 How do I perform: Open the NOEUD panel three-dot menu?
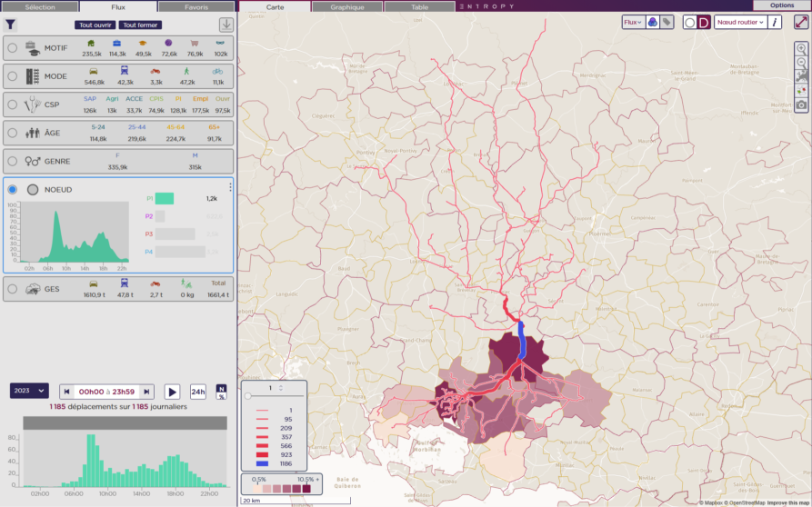click(x=230, y=187)
